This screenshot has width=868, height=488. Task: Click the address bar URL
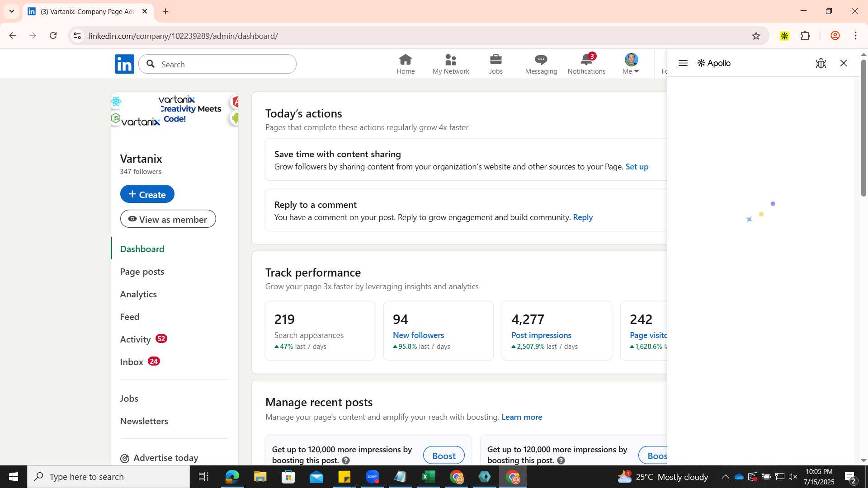pos(183,36)
